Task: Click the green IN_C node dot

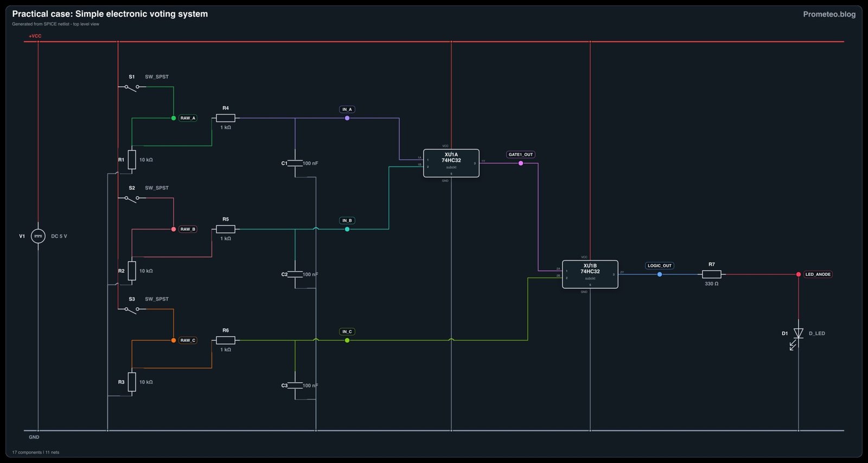Action: pyautogui.click(x=347, y=340)
